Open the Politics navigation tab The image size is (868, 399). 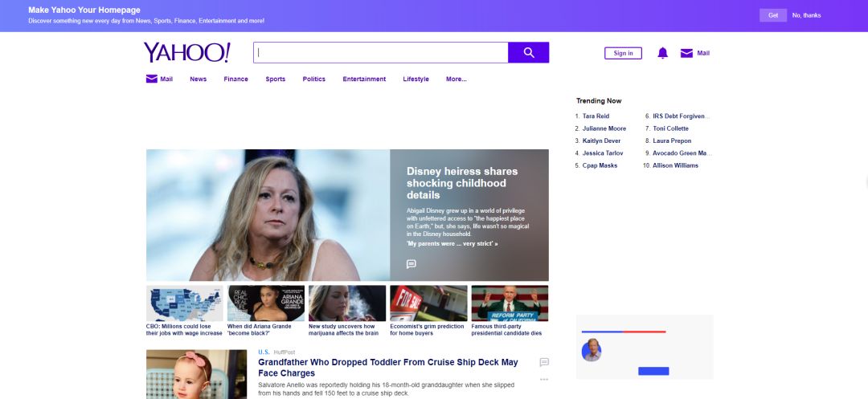point(314,79)
